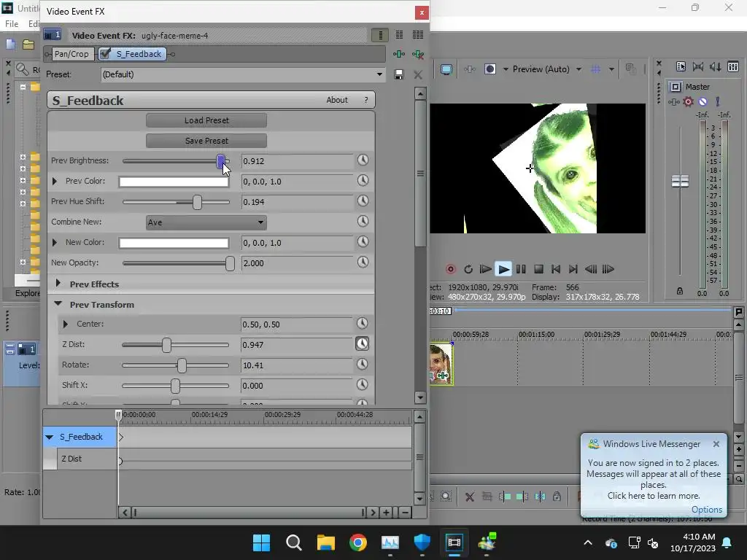Animate the New Opacity parameter

363,262
